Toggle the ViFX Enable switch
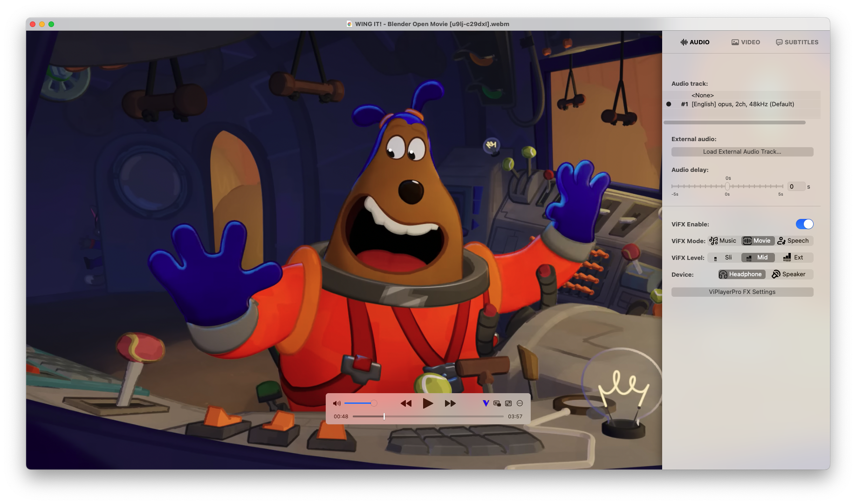856x504 pixels. coord(804,224)
